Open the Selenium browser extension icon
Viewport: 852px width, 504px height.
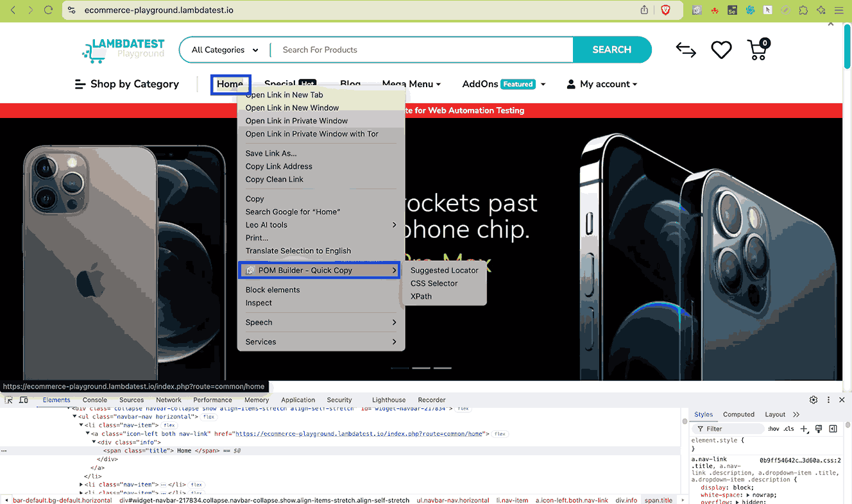point(731,10)
